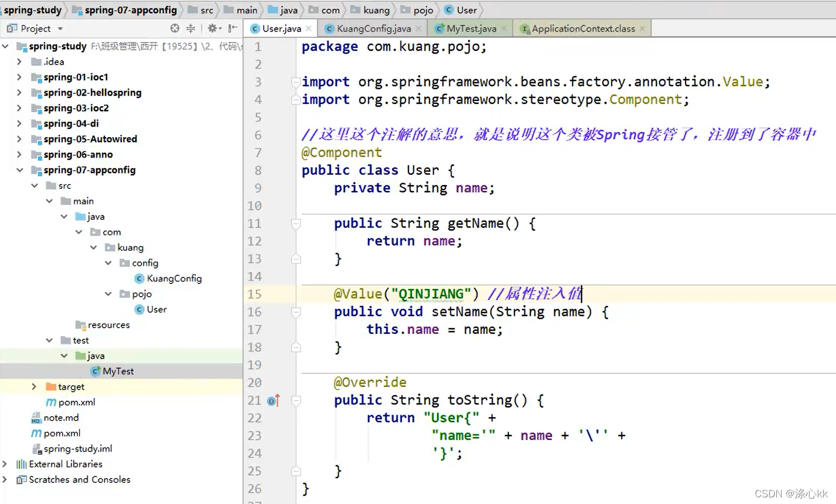Select the root pom.xml below note.md

[56, 433]
